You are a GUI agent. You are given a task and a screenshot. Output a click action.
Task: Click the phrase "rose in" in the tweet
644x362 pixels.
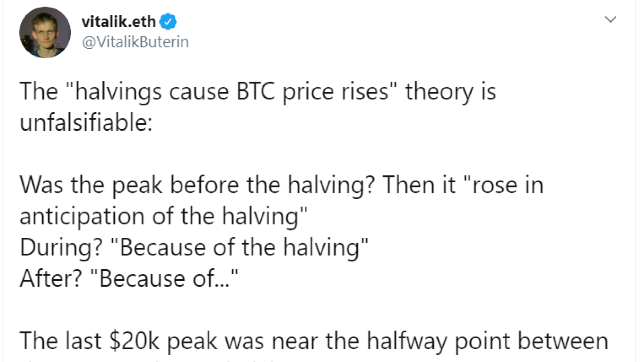(508, 185)
